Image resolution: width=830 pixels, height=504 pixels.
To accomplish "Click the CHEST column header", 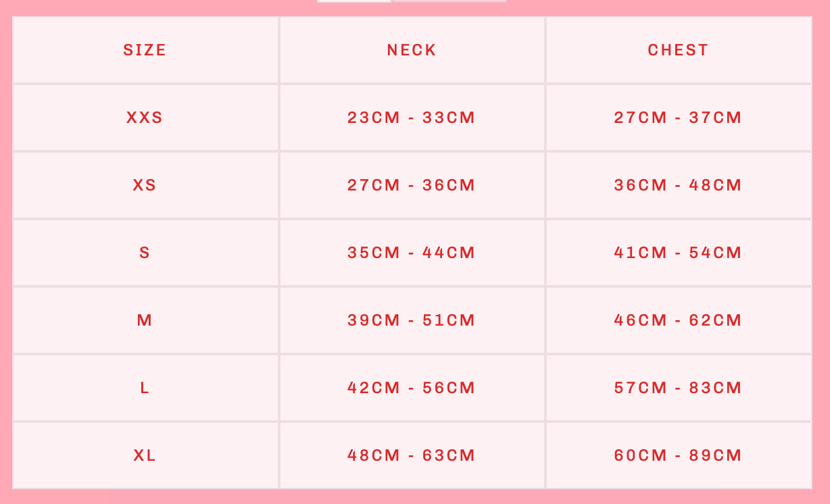I will pos(678,50).
